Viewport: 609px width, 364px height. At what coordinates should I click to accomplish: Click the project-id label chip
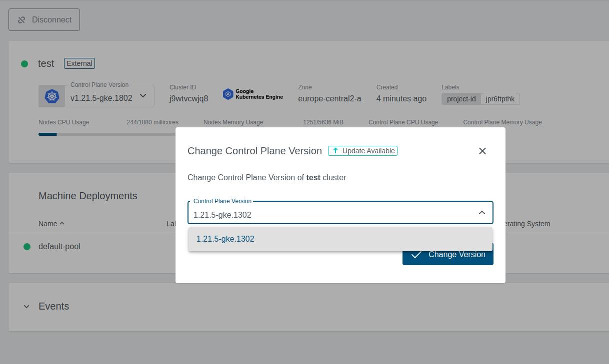[x=461, y=99]
